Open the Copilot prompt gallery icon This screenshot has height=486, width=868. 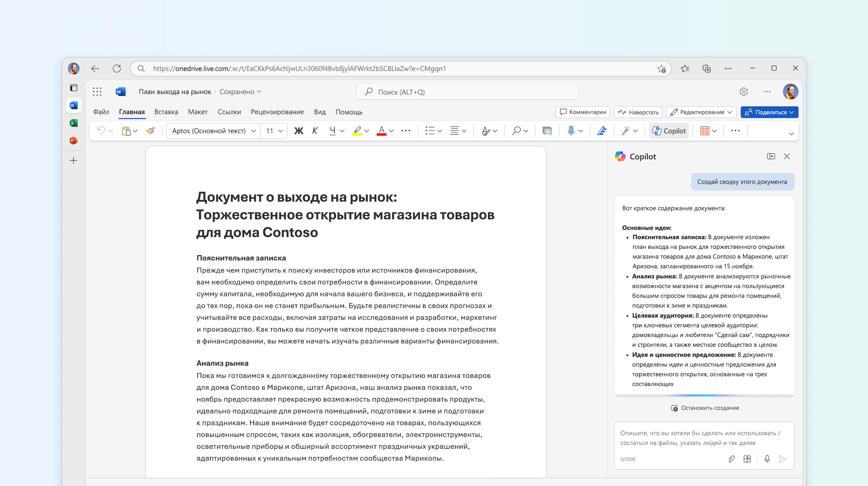click(x=747, y=459)
